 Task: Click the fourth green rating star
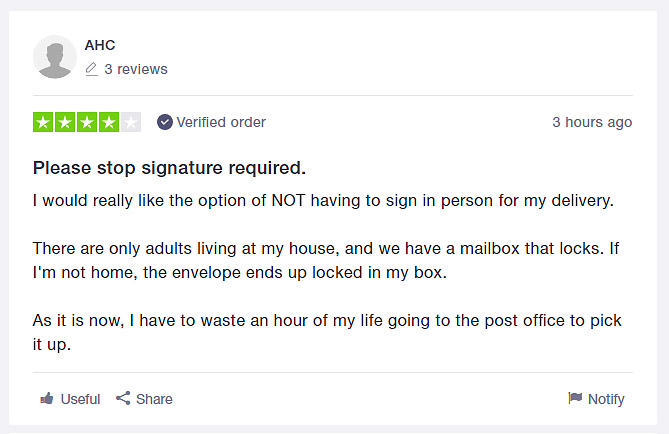(109, 122)
